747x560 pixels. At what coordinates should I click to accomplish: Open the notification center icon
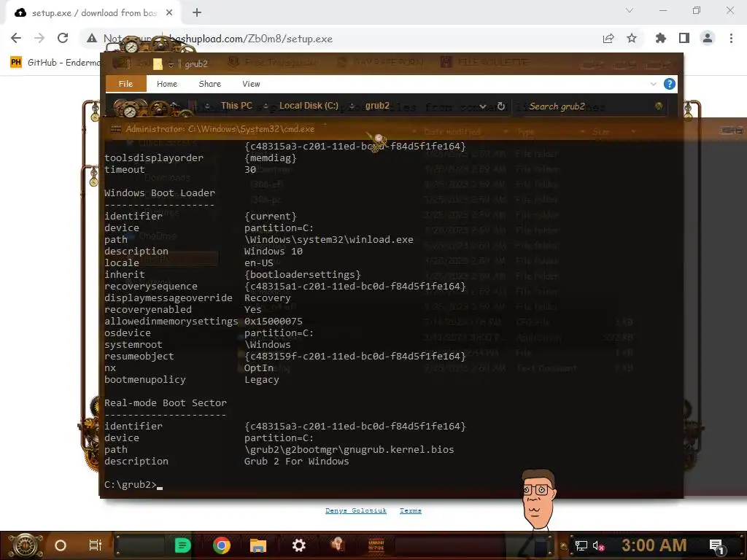coord(717,546)
